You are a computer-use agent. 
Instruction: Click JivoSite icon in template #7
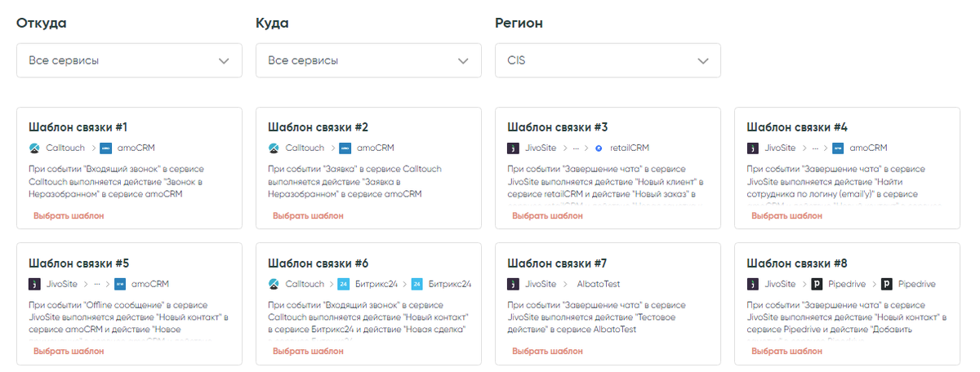[513, 284]
